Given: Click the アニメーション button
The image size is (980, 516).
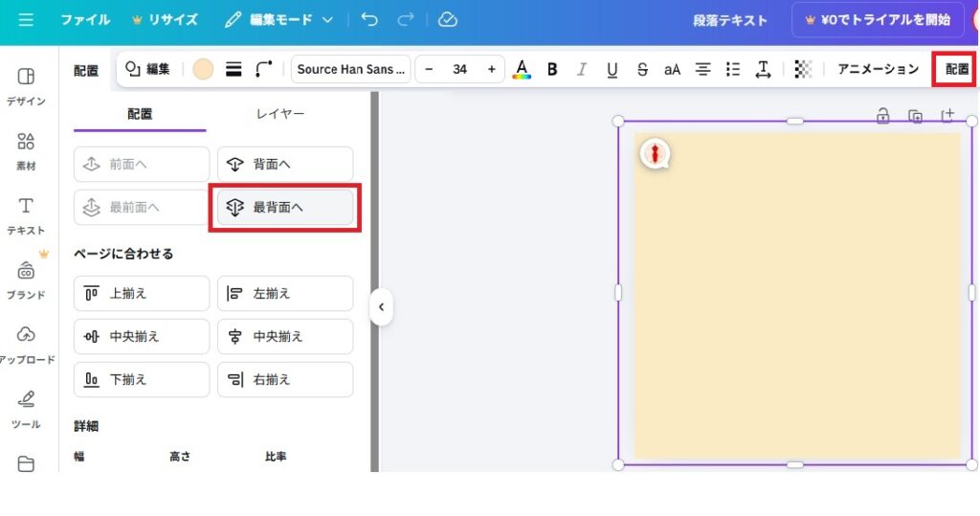Looking at the screenshot, I should 878,69.
